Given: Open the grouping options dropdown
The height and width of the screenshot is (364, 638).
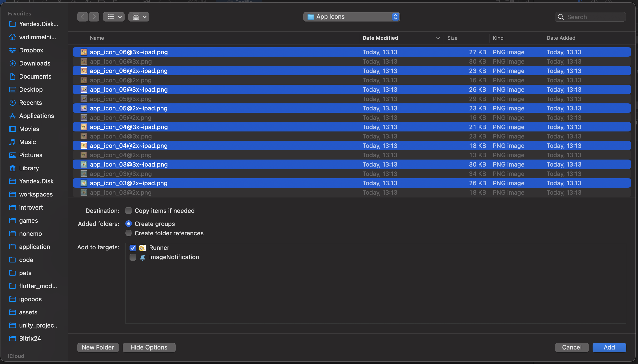Looking at the screenshot, I should 139,17.
